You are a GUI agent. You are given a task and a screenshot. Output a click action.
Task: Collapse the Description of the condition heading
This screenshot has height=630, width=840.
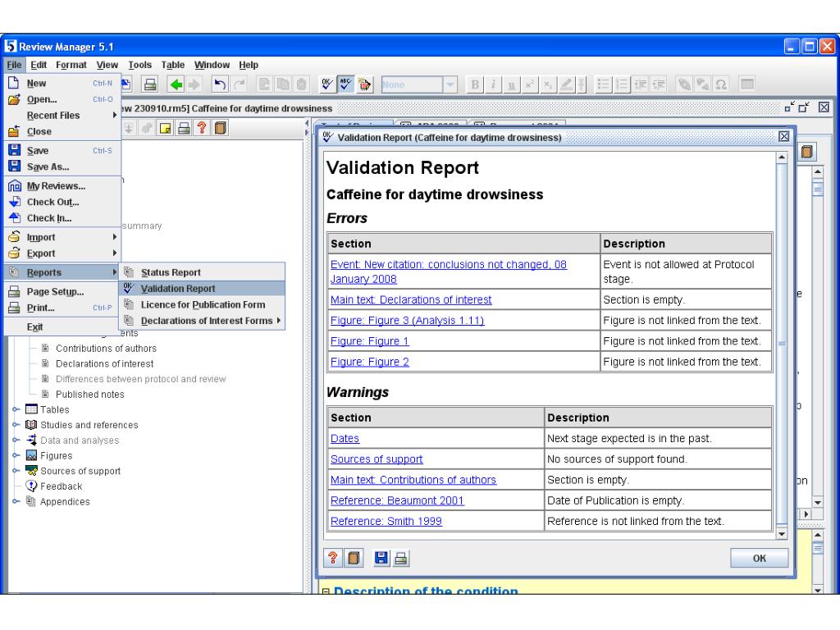(x=325, y=591)
